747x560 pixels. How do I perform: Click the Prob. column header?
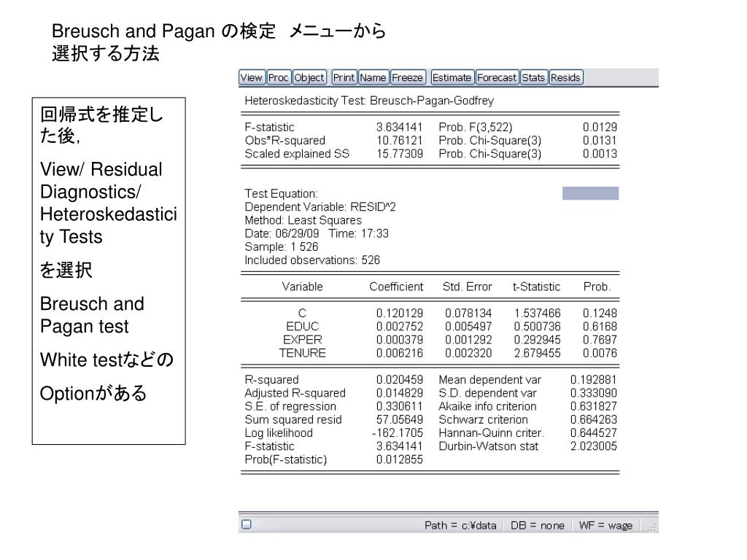(597, 287)
